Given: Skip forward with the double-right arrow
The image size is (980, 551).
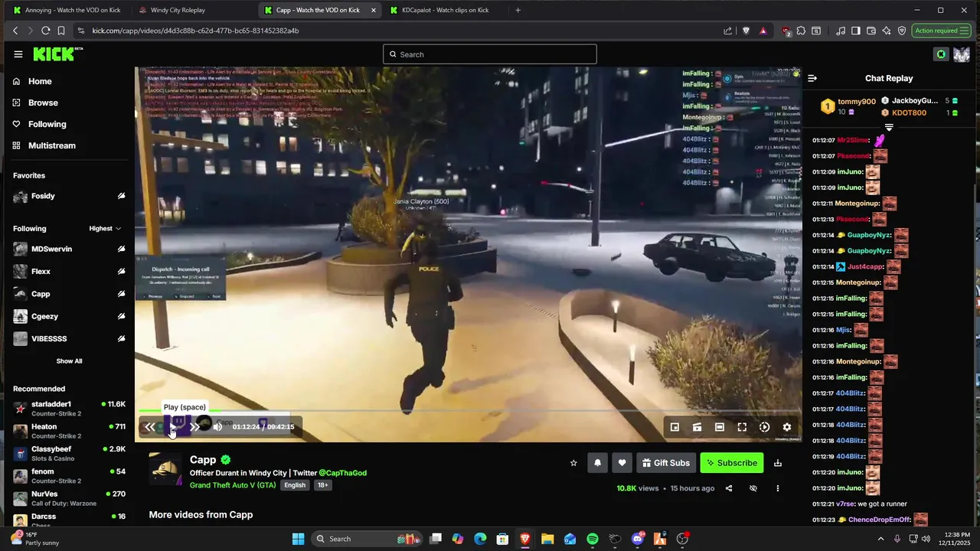Looking at the screenshot, I should [195, 427].
